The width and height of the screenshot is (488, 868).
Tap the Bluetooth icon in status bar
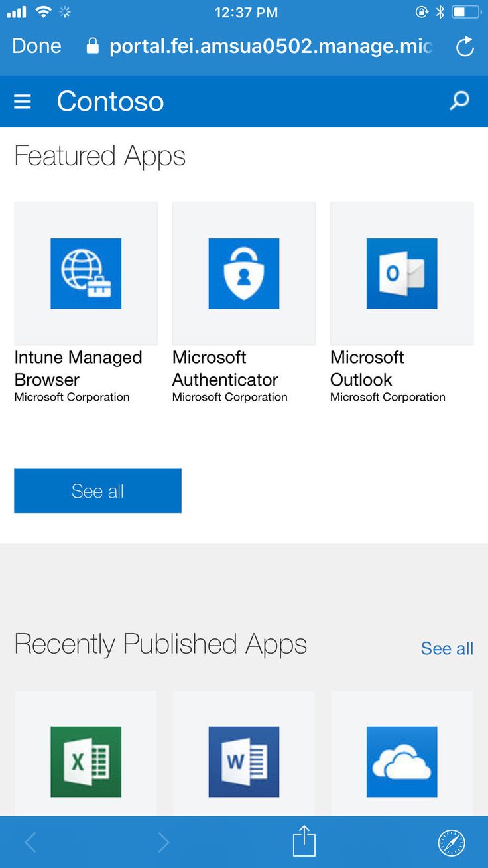440,12
